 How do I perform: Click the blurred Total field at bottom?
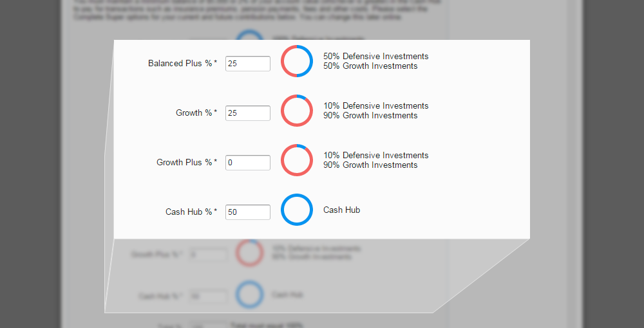[208, 325]
